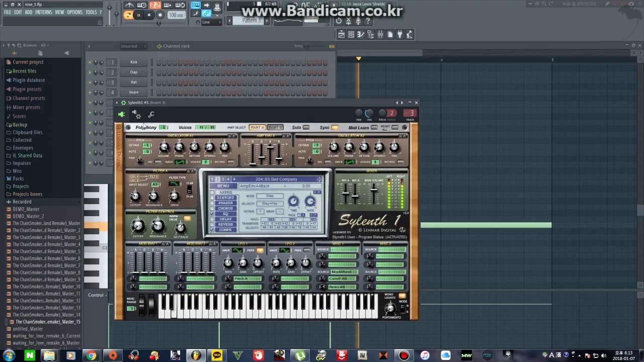Open the PATTERNS menu
The width and height of the screenshot is (644, 362).
pos(43,12)
